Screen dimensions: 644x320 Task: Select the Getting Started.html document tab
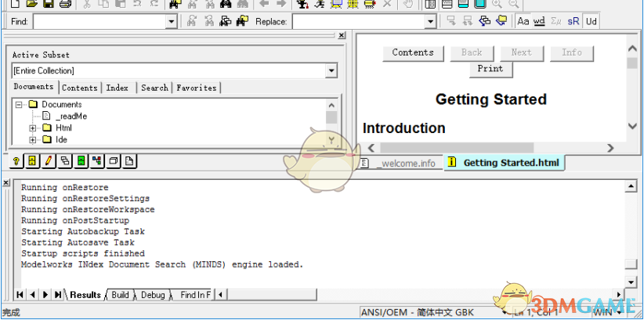pos(505,163)
